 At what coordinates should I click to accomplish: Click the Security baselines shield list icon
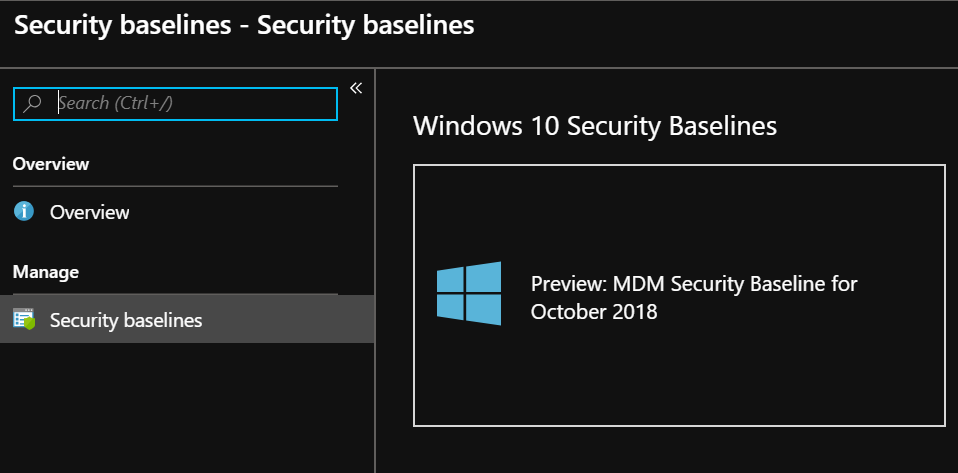pyautogui.click(x=24, y=320)
